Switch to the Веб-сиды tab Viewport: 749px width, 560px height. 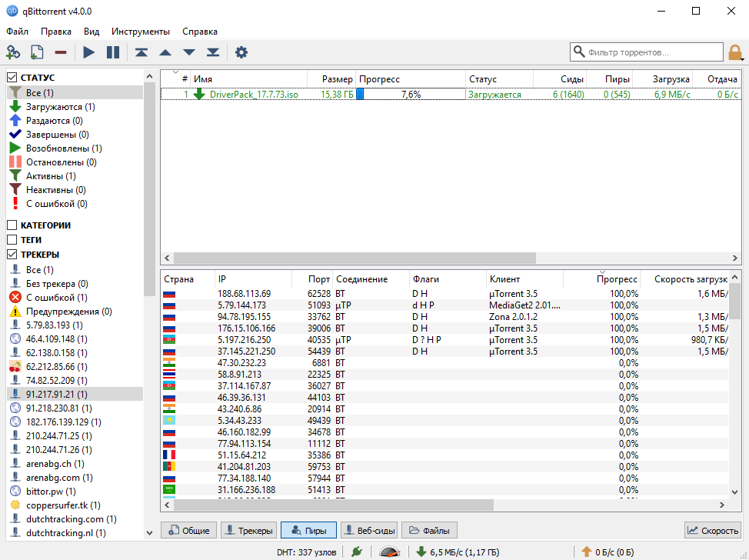[x=369, y=530]
